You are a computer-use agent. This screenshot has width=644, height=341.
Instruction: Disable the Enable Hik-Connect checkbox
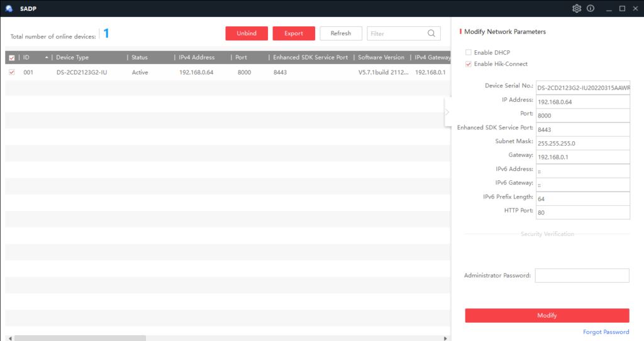(x=468, y=64)
